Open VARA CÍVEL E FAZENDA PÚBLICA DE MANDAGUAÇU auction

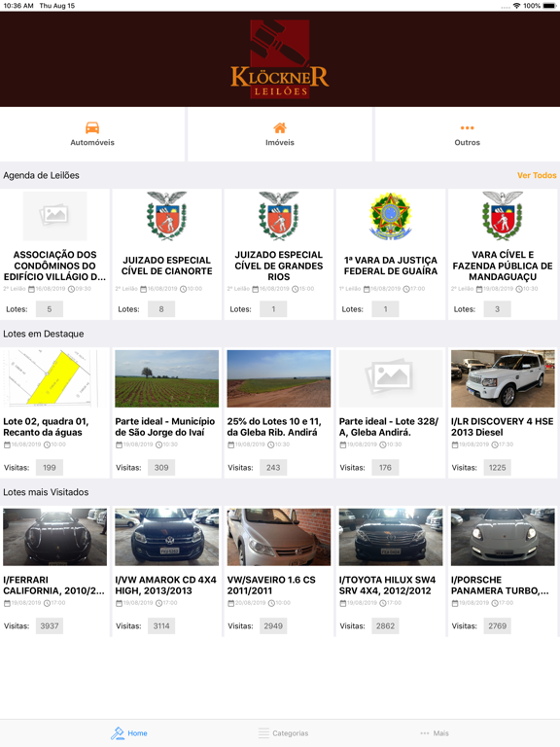503,266
